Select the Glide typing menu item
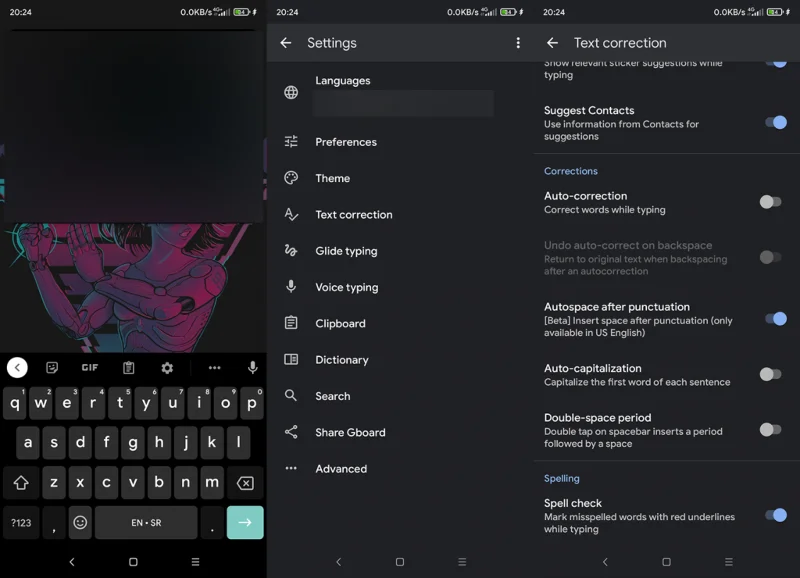Image resolution: width=800 pixels, height=578 pixels. coord(400,251)
